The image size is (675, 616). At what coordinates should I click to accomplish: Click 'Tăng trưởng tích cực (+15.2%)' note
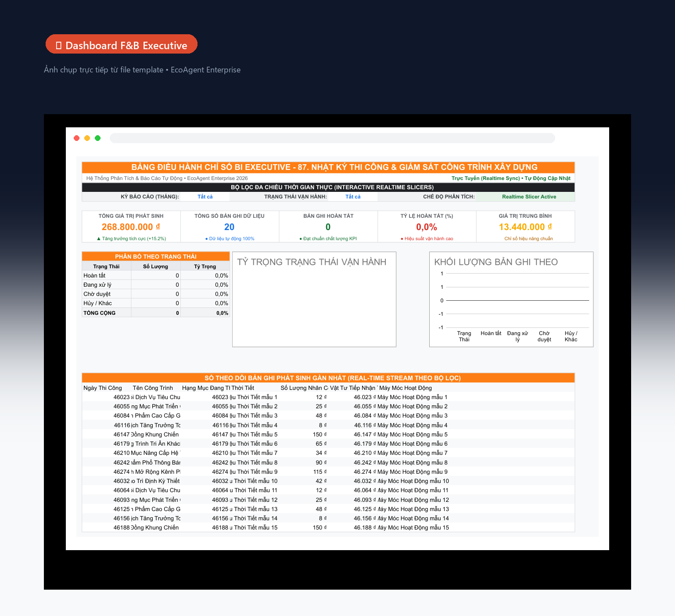coord(131,239)
